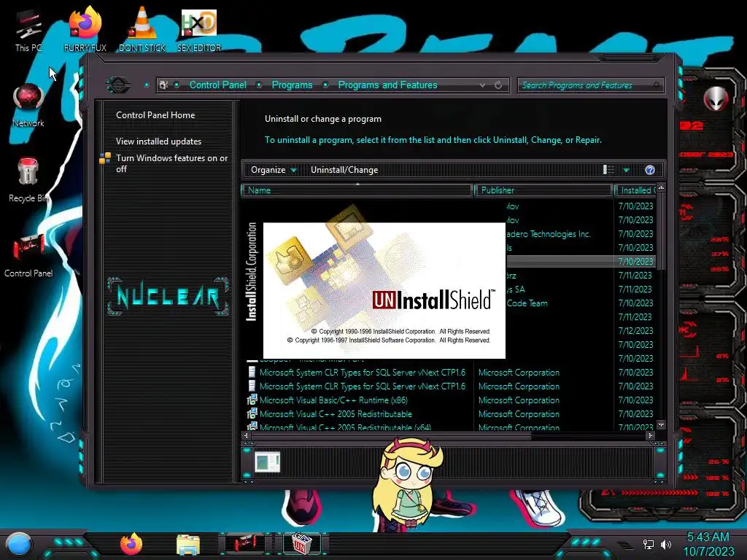Click the address bar location icon

(163, 85)
